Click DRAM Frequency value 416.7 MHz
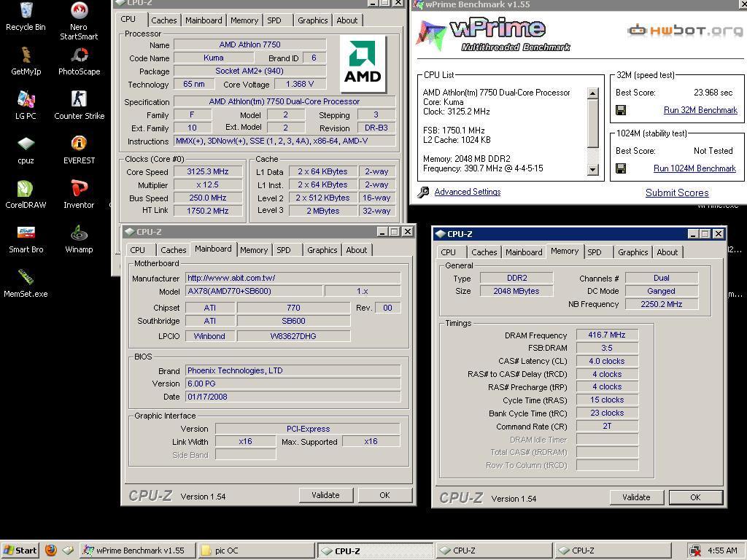747x560 pixels. point(607,335)
